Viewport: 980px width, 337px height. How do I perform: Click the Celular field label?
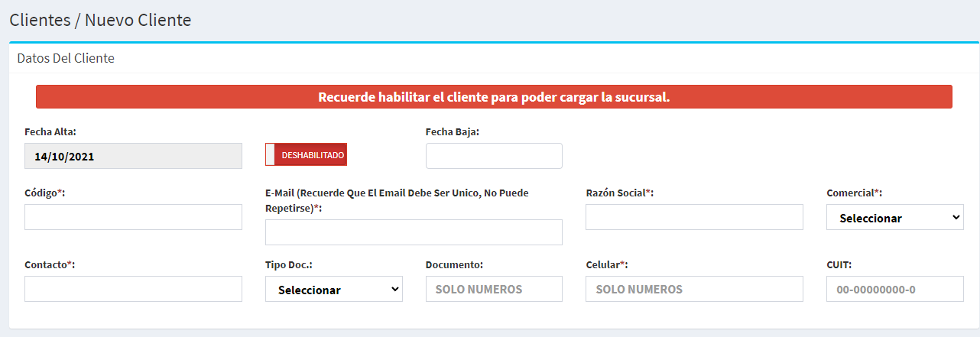[606, 264]
